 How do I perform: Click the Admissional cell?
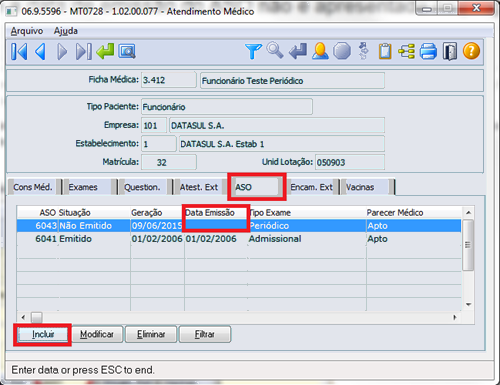[275, 239]
